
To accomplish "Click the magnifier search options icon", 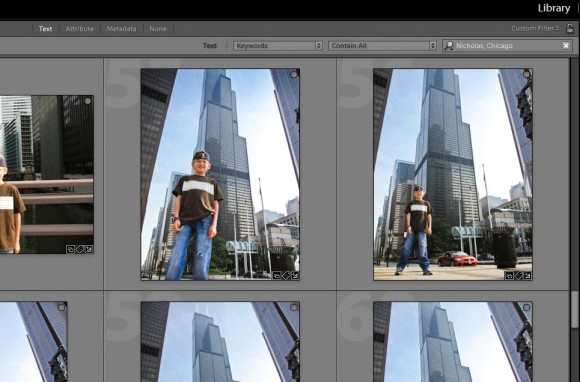I will [449, 45].
